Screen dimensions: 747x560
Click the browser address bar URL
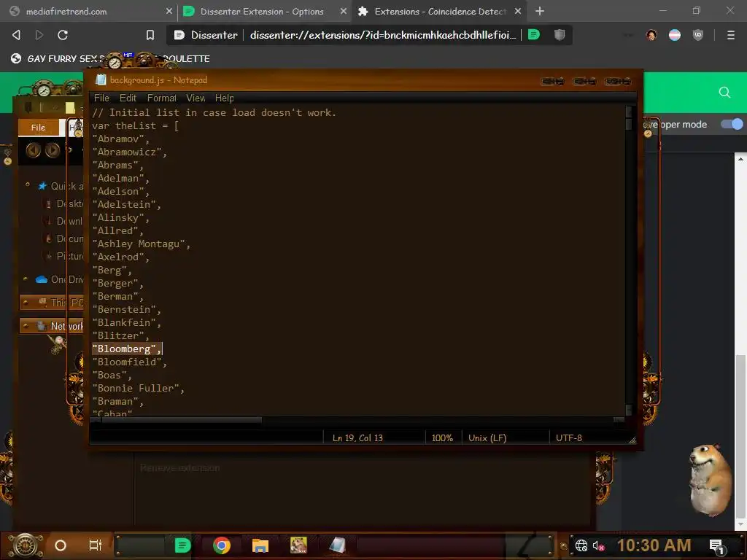tap(382, 35)
